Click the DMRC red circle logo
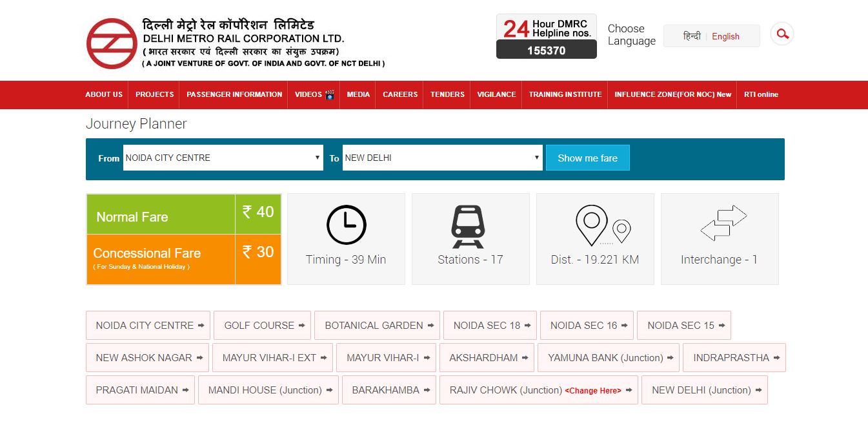 [x=112, y=43]
